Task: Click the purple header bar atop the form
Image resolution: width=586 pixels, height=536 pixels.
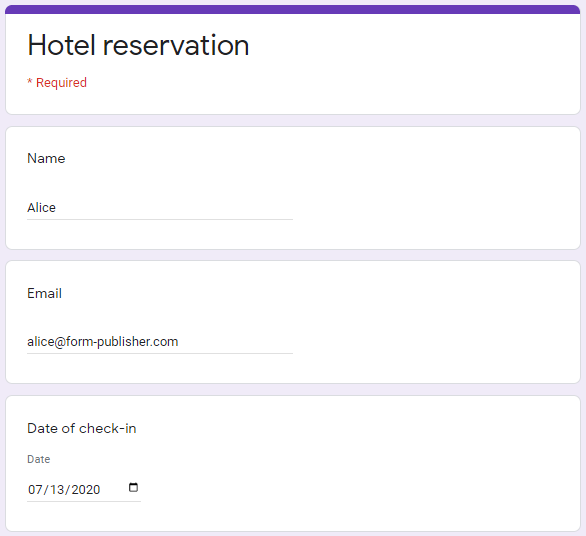Action: tap(293, 9)
